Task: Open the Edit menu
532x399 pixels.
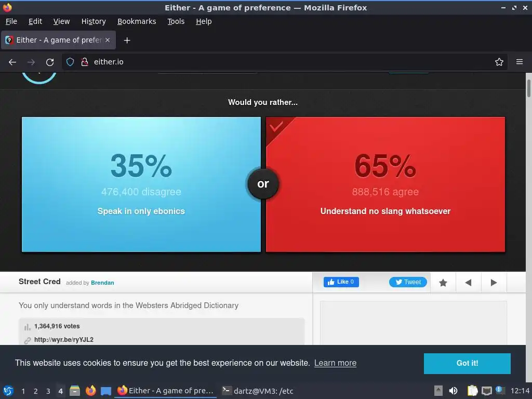Action: (x=35, y=21)
